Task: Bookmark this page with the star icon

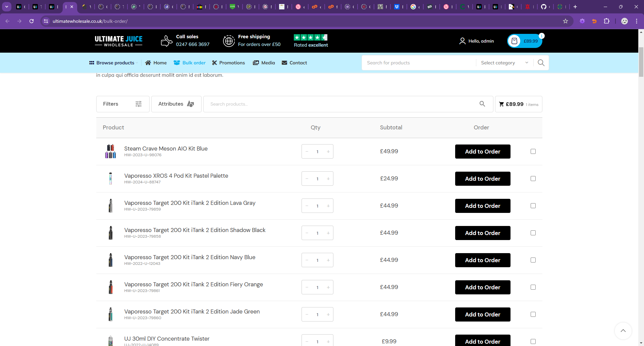Action: (x=566, y=21)
